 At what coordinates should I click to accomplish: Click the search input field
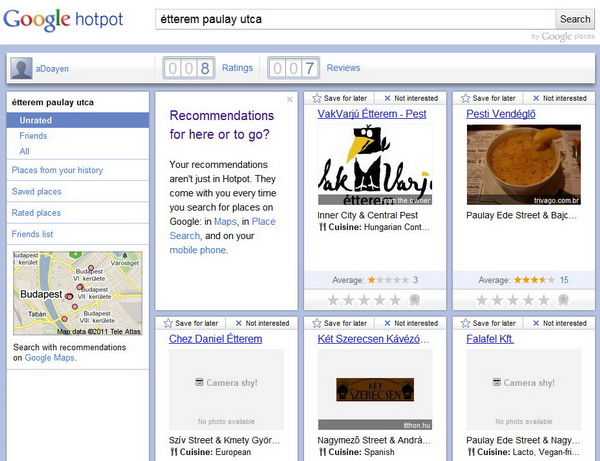pos(355,19)
